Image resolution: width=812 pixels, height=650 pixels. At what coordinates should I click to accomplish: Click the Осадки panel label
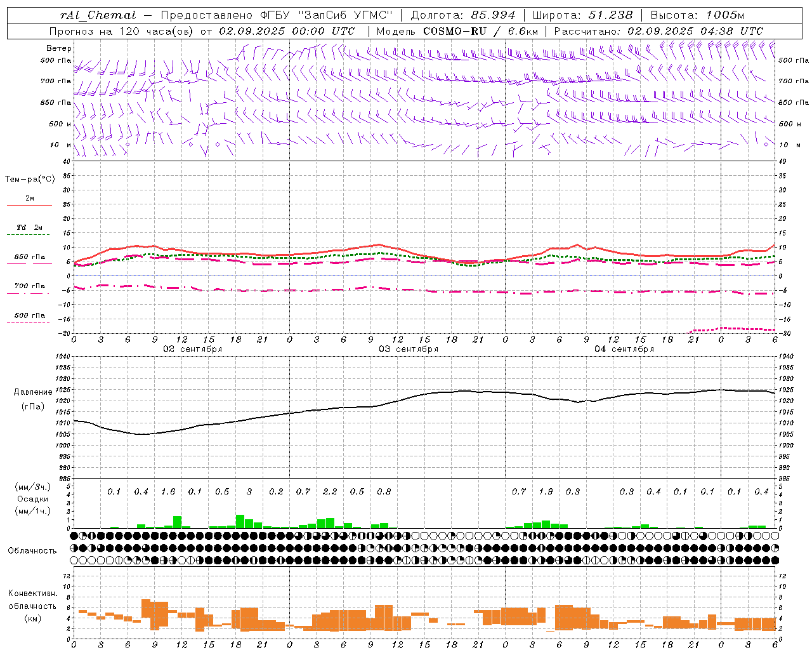coord(33,499)
